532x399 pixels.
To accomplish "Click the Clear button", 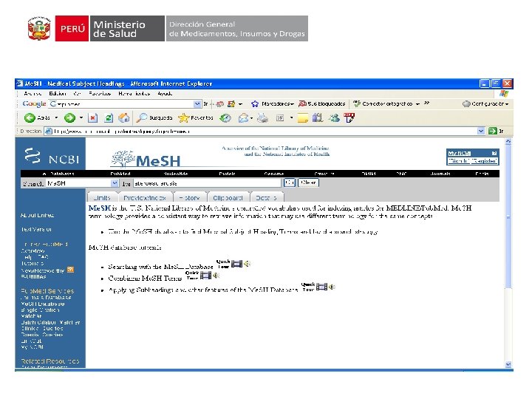I will click(308, 183).
